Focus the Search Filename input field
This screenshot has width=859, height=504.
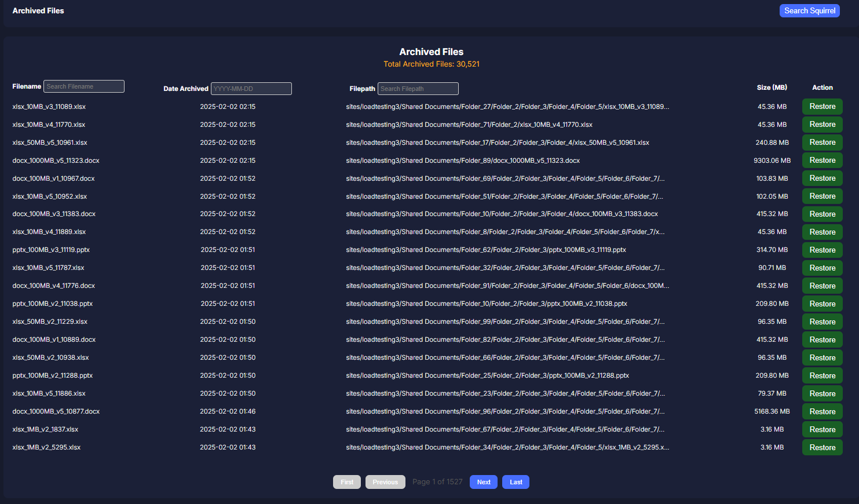pos(84,86)
